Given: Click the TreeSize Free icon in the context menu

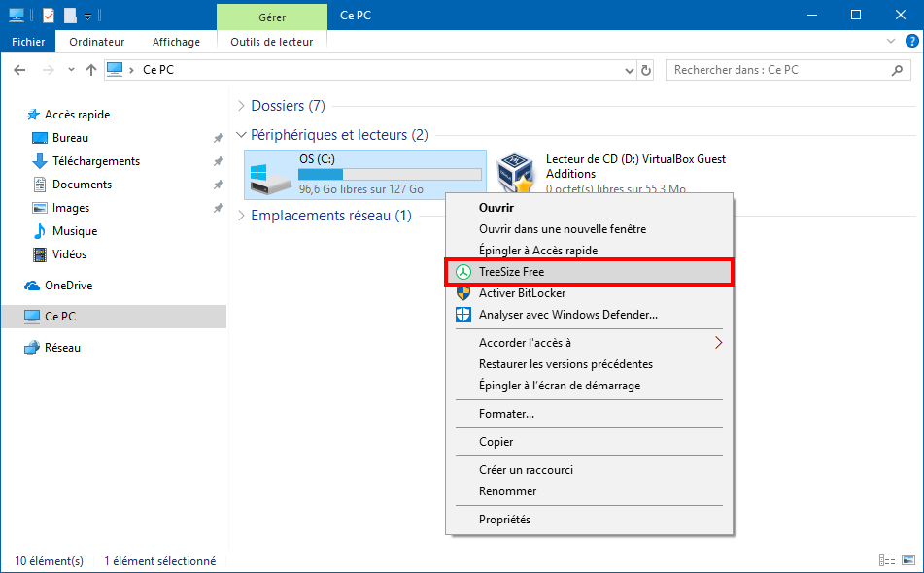Looking at the screenshot, I should coord(463,272).
